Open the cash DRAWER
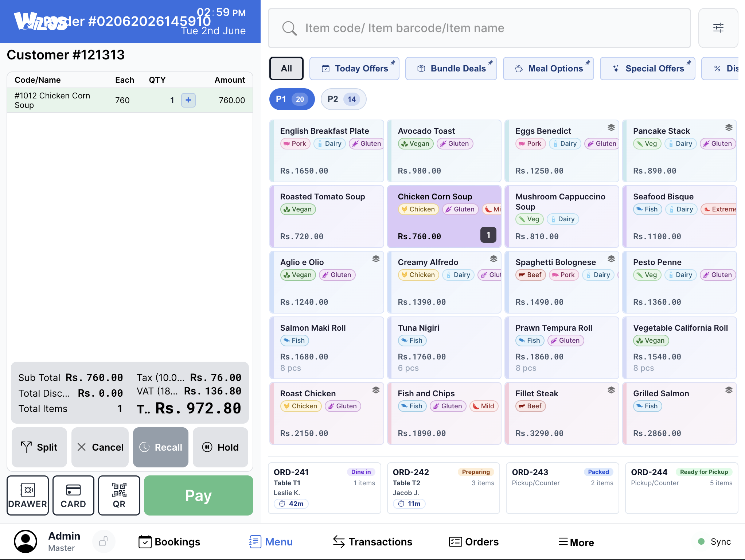The image size is (745, 560). click(x=28, y=495)
